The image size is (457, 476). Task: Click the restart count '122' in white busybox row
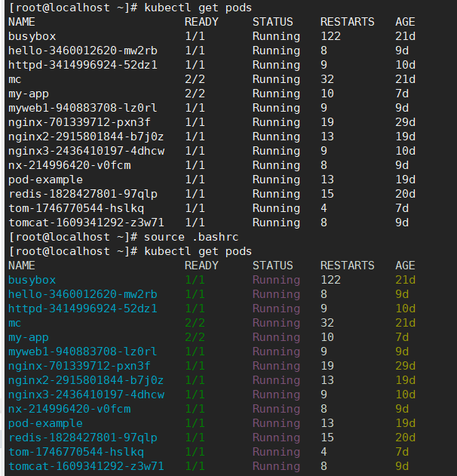pyautogui.click(x=331, y=36)
